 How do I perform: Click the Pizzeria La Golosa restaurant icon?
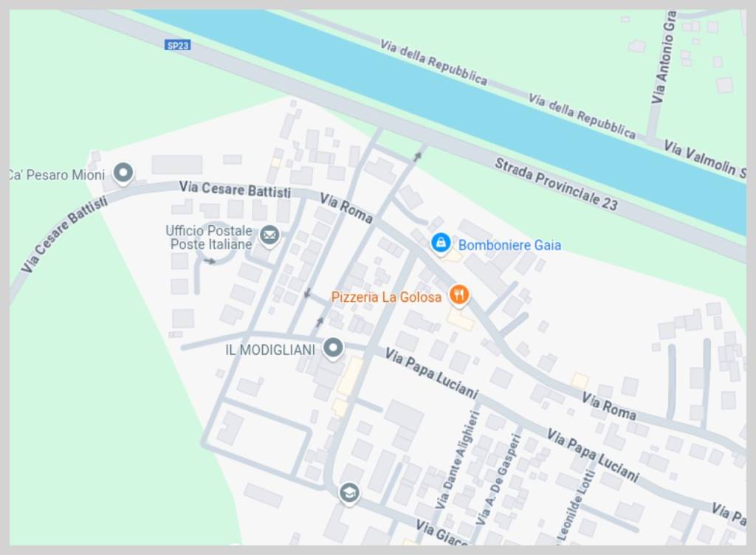(459, 295)
